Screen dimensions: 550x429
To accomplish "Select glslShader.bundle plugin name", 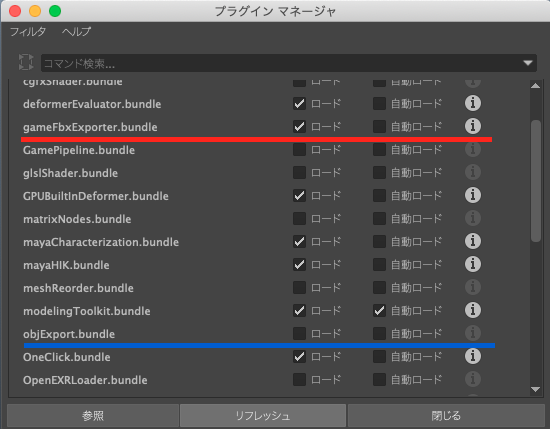I will tap(71, 173).
